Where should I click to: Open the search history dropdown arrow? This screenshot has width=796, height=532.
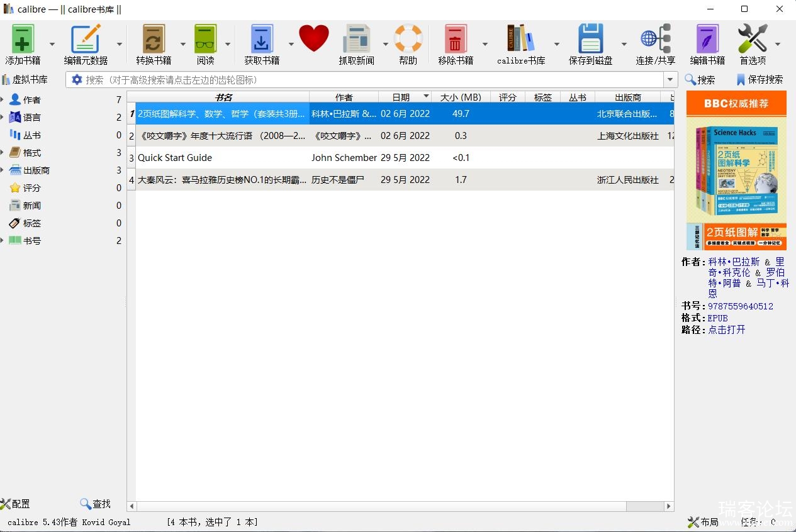click(671, 80)
